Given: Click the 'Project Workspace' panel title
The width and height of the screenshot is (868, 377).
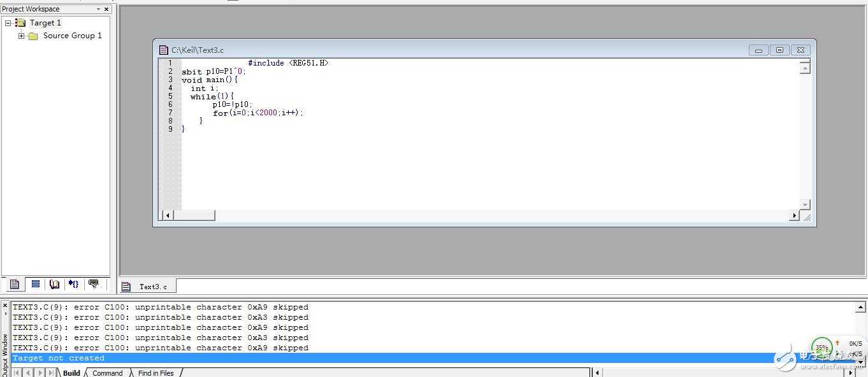Looking at the screenshot, I should 31,9.
